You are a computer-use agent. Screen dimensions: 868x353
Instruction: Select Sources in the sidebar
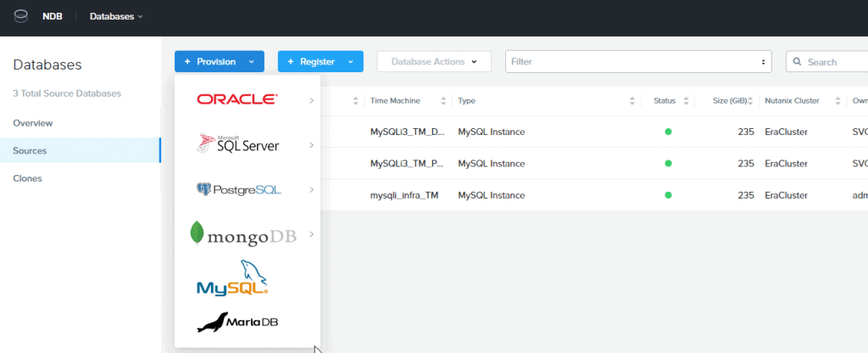tap(30, 150)
